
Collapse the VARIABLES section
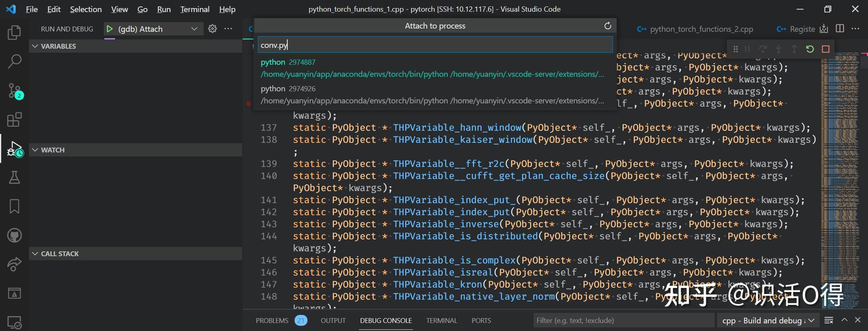pos(35,46)
